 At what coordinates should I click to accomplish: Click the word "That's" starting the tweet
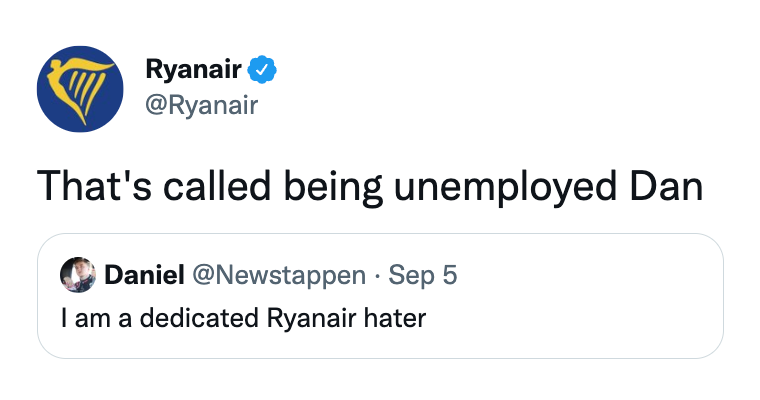tap(90, 187)
